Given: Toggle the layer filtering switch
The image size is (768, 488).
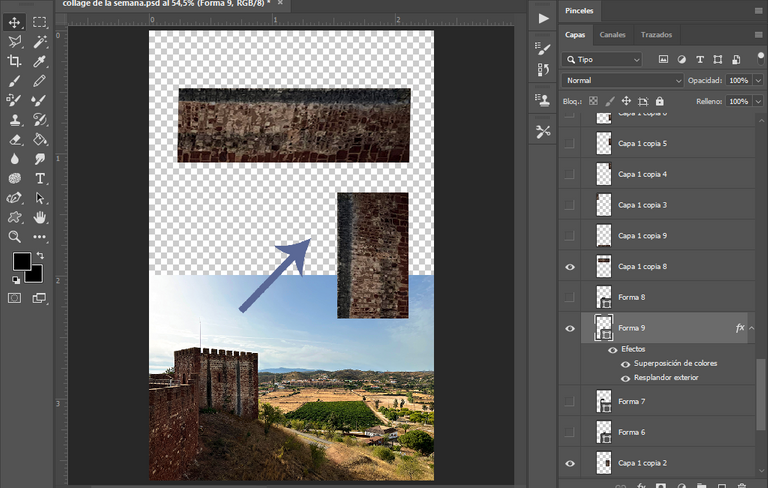Looking at the screenshot, I should click(x=761, y=59).
